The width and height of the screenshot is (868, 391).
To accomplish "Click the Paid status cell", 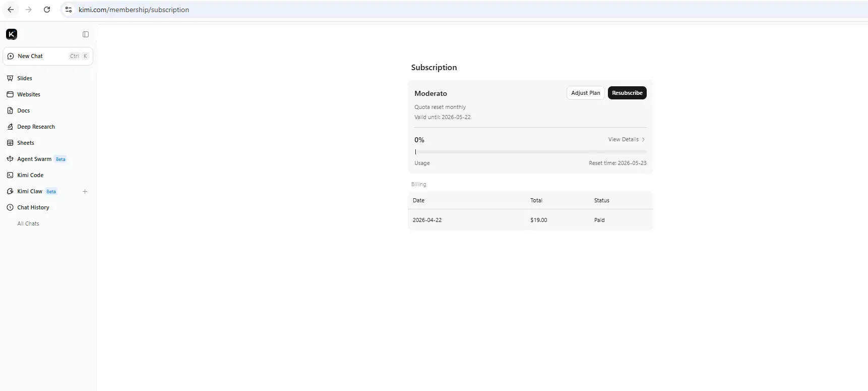I will pos(599,220).
